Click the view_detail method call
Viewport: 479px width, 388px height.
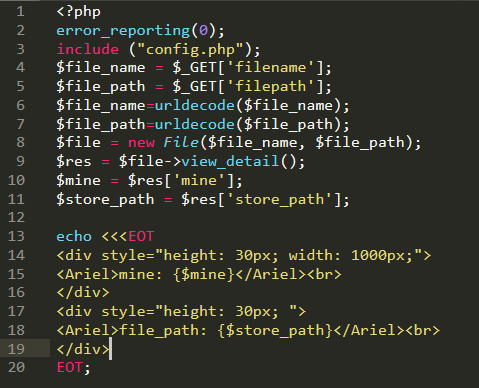(230, 161)
